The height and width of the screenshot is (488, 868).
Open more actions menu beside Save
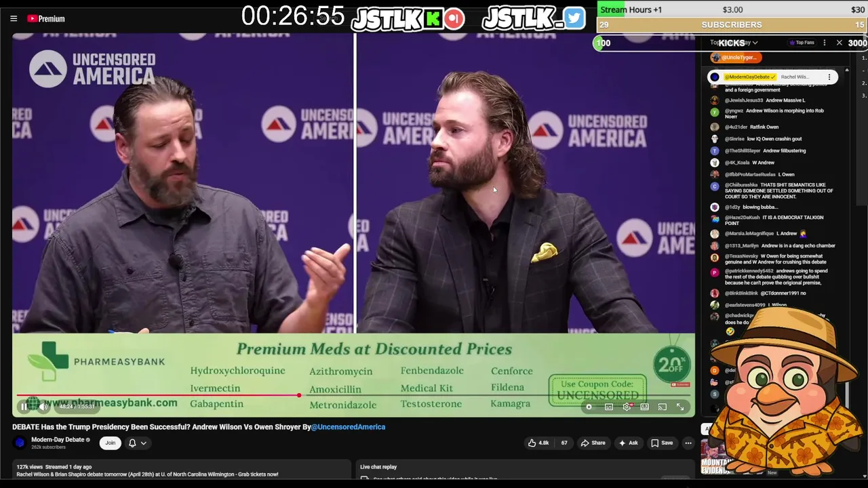(688, 443)
